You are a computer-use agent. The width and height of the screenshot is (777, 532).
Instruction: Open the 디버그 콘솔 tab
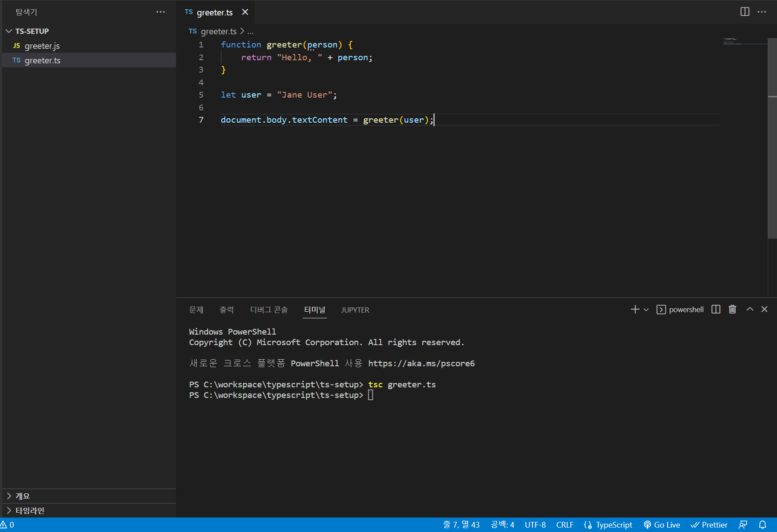pyautogui.click(x=269, y=310)
